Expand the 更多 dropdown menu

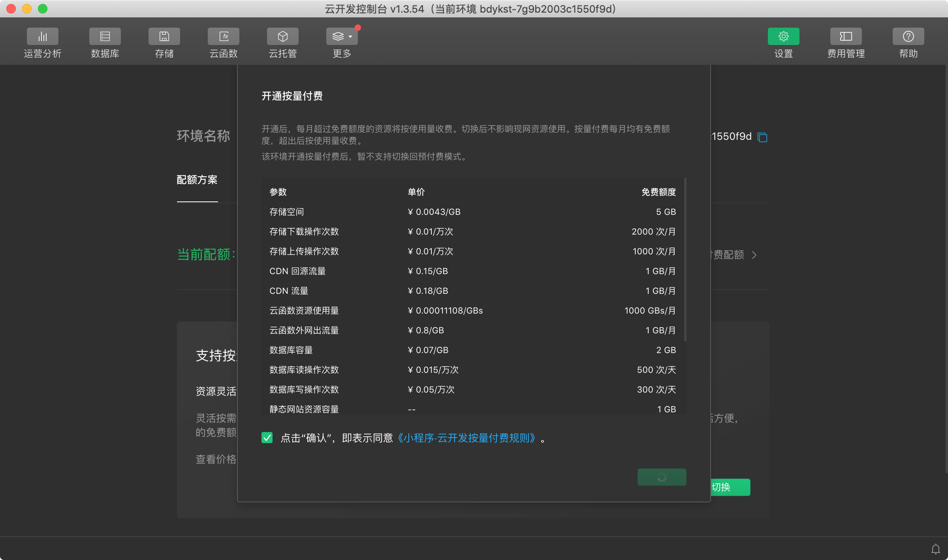pyautogui.click(x=342, y=37)
